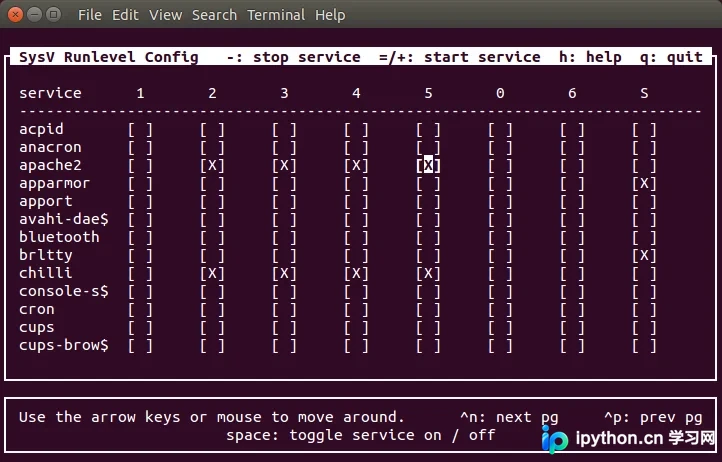
Task: Toggle highlighted apache2 checkbox in runlevel 5
Action: click(x=428, y=165)
